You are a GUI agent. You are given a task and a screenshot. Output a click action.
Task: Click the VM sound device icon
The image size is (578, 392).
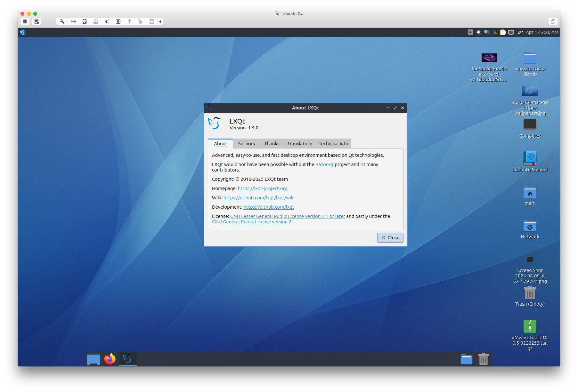click(x=107, y=21)
